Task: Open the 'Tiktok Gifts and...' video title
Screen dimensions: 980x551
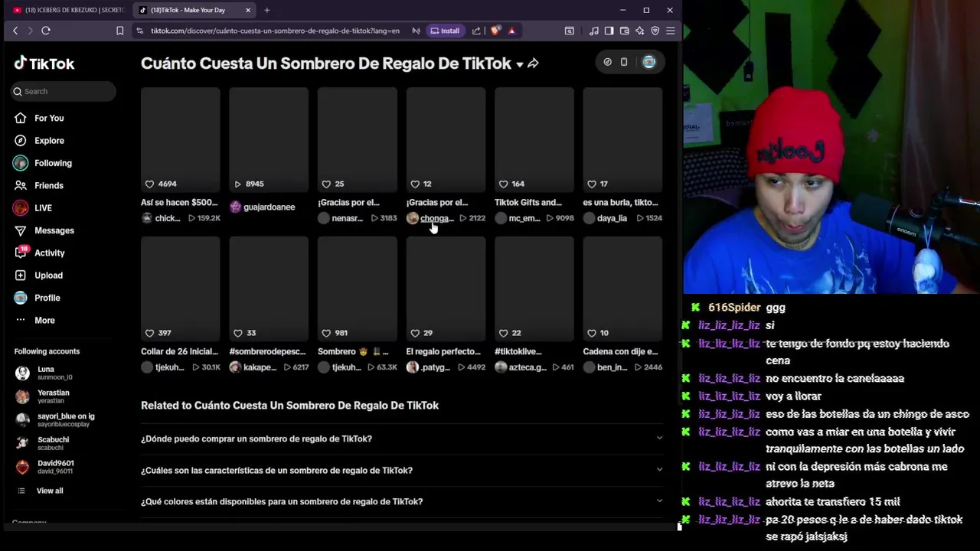Action: [528, 203]
